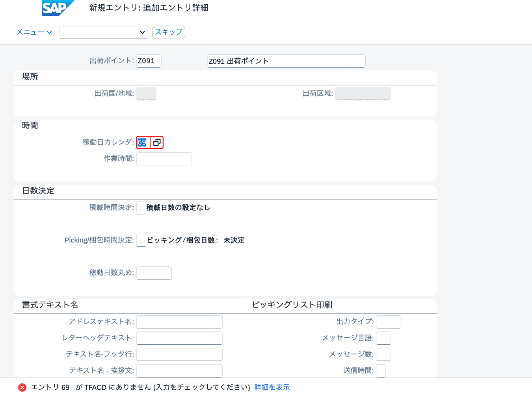Click the メッセージ数 input field
The width and height of the screenshot is (532, 396).
tap(383, 354)
